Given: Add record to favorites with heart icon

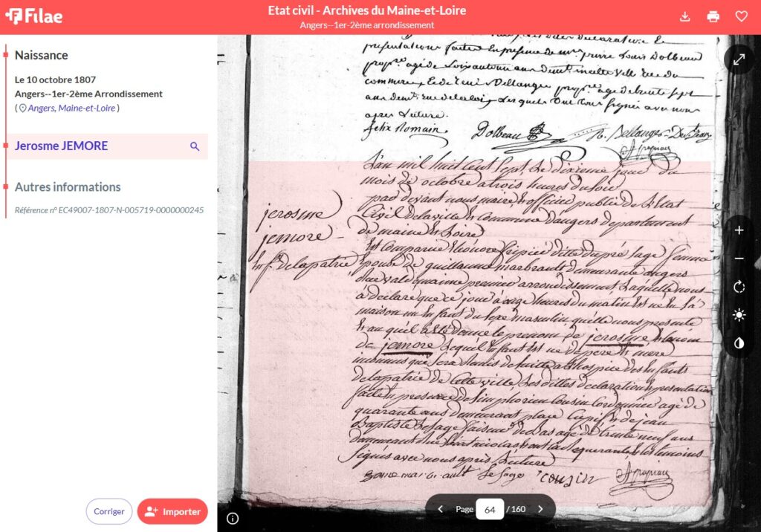Looking at the screenshot, I should 741,16.
